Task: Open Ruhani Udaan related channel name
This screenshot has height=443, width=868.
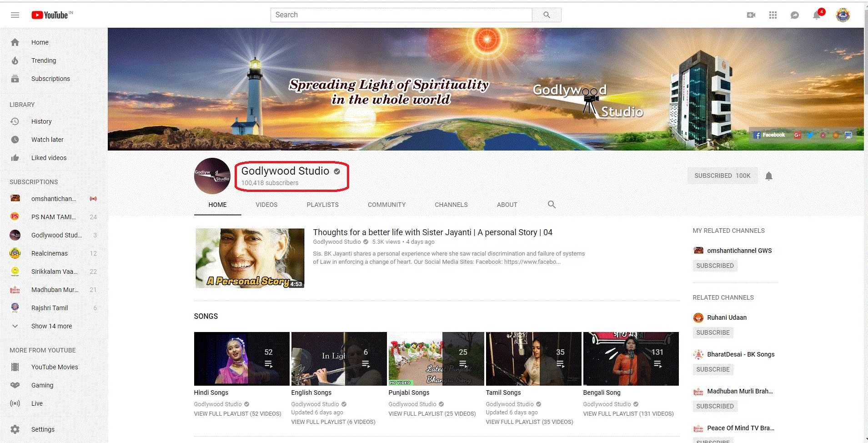Action: [x=727, y=317]
